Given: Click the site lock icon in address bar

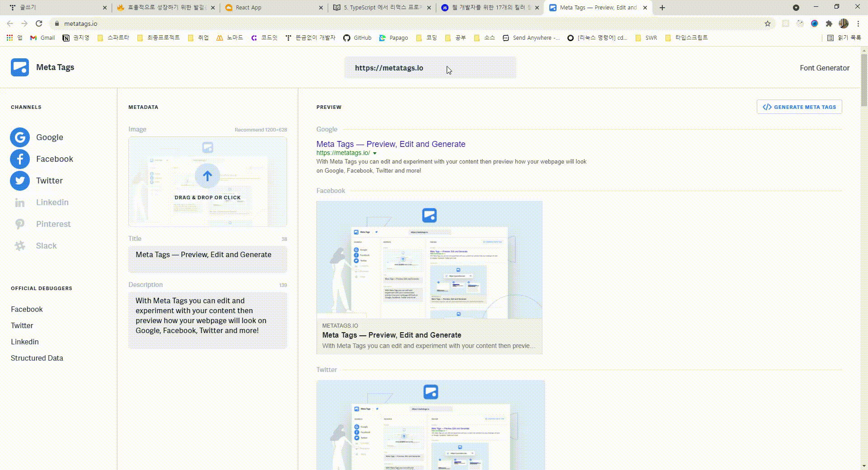Looking at the screenshot, I should (x=57, y=23).
